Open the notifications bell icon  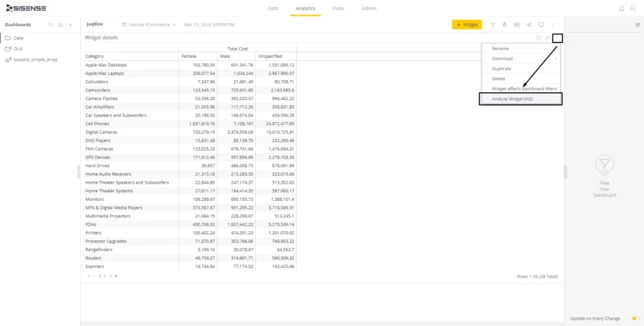pos(622,8)
